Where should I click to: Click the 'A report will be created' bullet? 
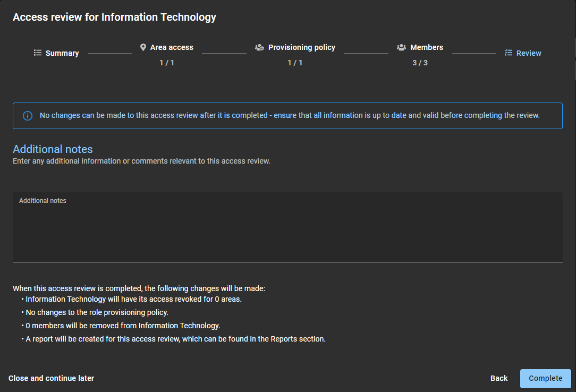click(x=175, y=339)
